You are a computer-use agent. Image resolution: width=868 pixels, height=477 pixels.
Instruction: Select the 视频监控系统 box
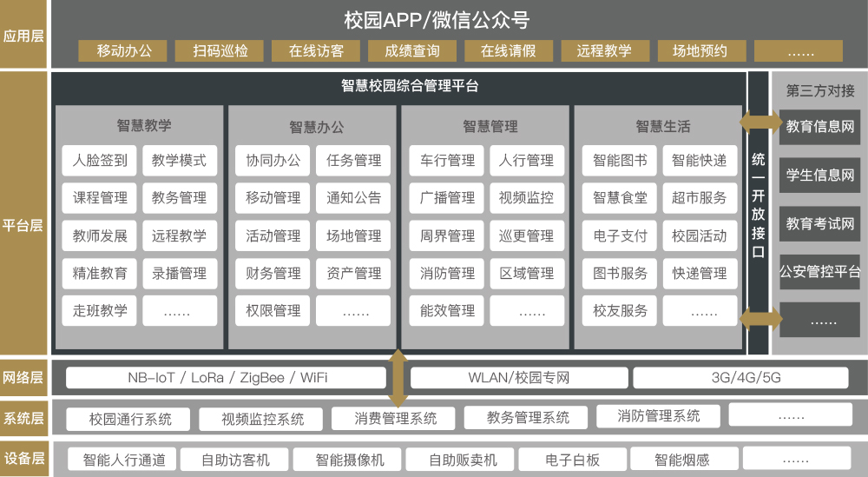coord(260,420)
